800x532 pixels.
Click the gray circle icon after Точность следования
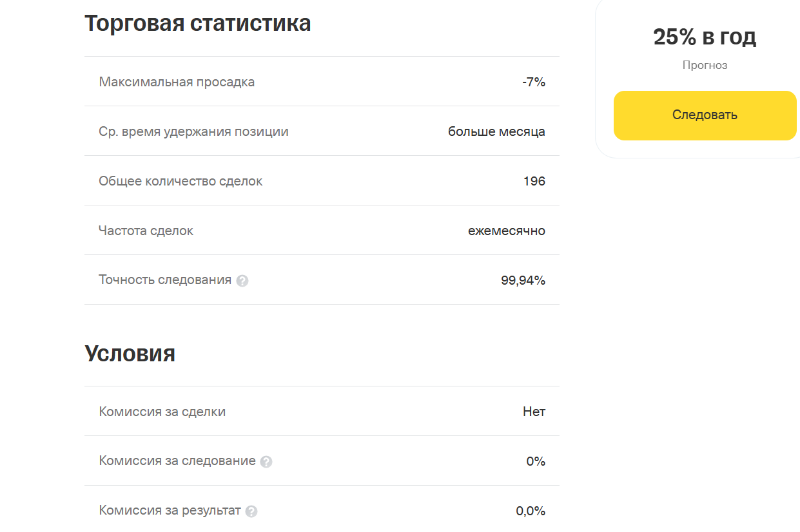click(242, 280)
